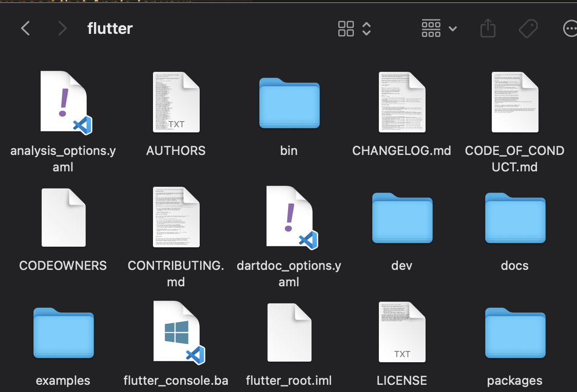The height and width of the screenshot is (392, 577).
Task: Click the dartdoc_options.yaml filename label
Action: pyautogui.click(x=289, y=273)
